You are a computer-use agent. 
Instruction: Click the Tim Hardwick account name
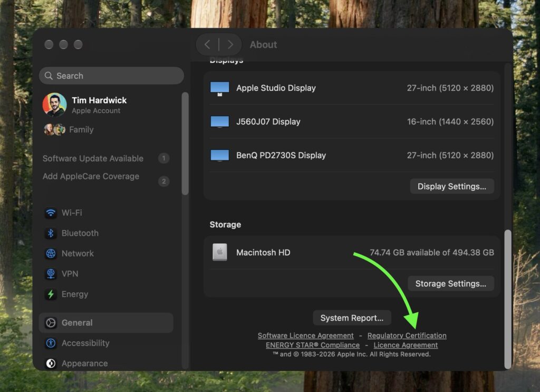(x=99, y=100)
